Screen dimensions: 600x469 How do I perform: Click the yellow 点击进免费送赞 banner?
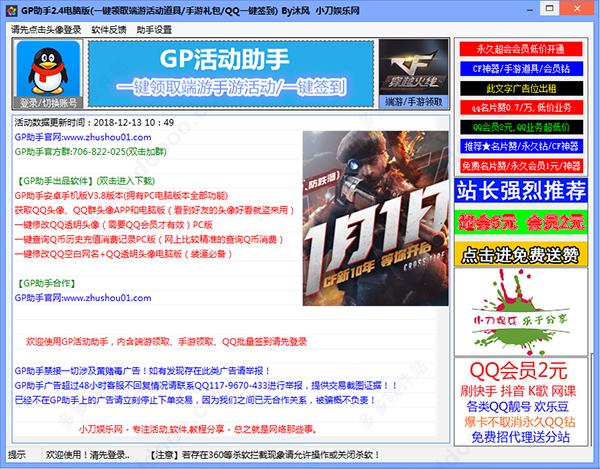click(521, 254)
